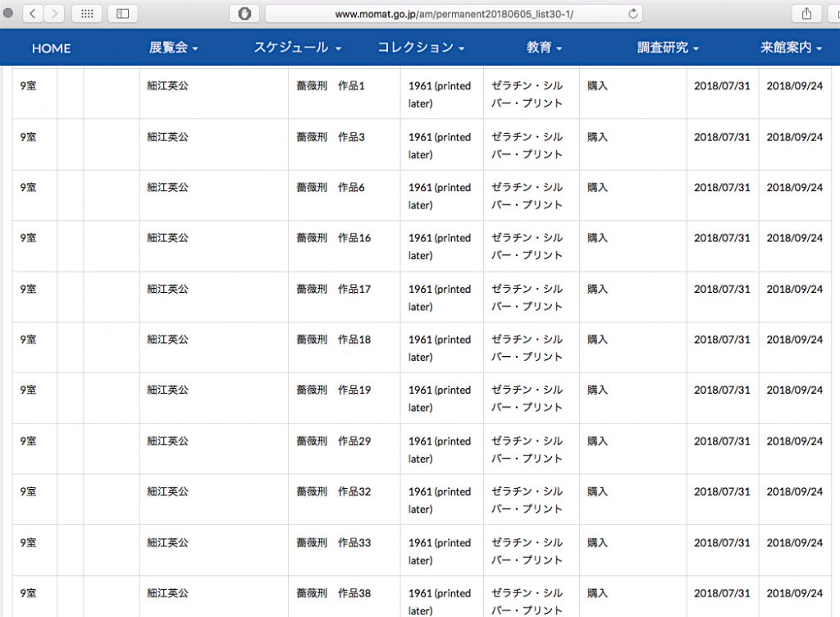Open the スケジュール dropdown menu
The height and width of the screenshot is (617, 840).
pos(297,48)
